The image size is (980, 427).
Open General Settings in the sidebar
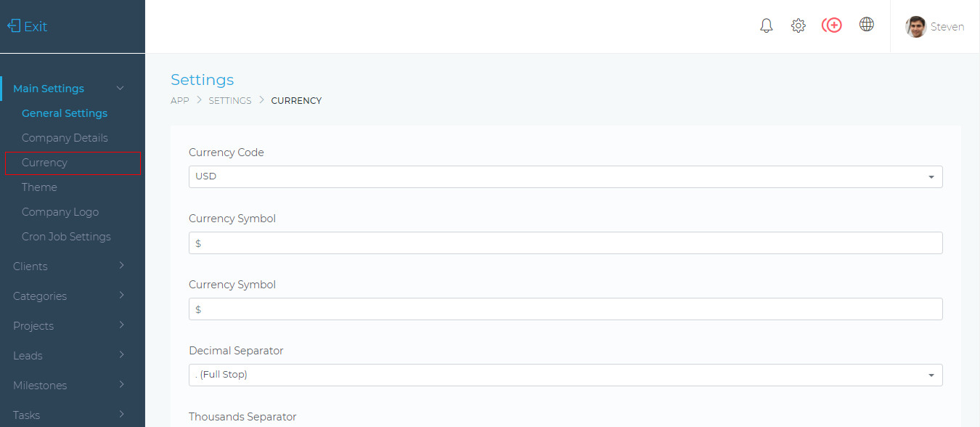click(65, 113)
